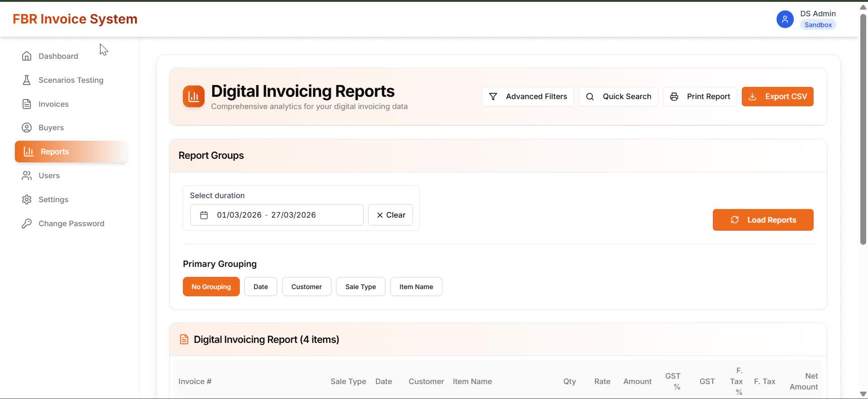Click the Invoices document icon

27,104
